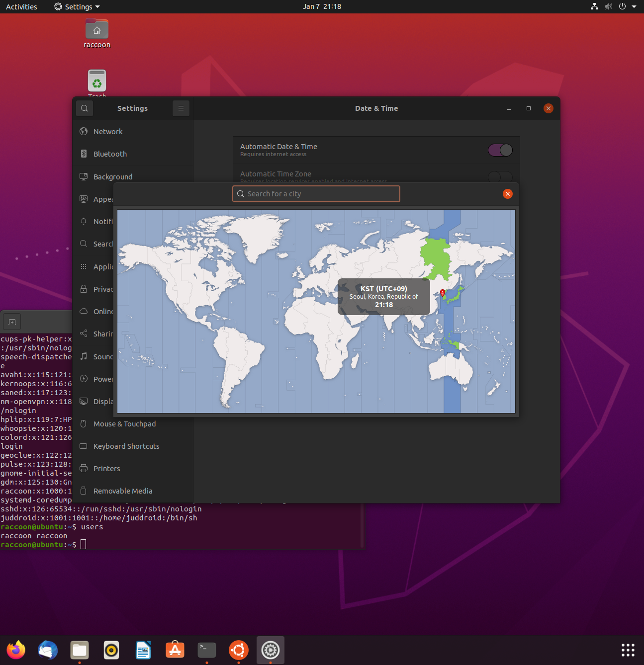
Task: Click Africa on the time zone map
Action: 323,338
